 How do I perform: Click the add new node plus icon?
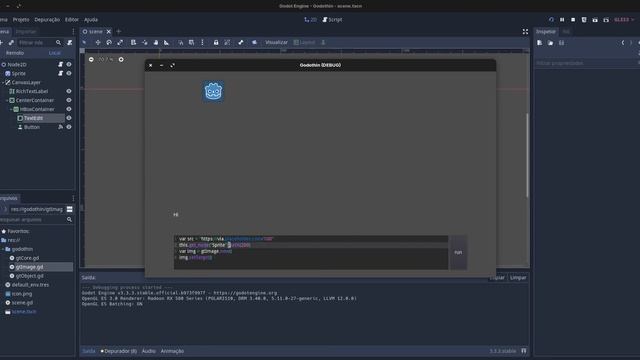coord(1,42)
